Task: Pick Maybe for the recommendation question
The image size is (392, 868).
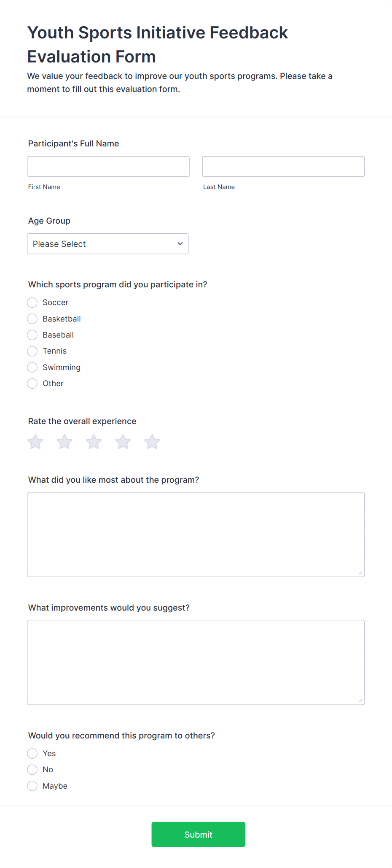Action: [32, 786]
